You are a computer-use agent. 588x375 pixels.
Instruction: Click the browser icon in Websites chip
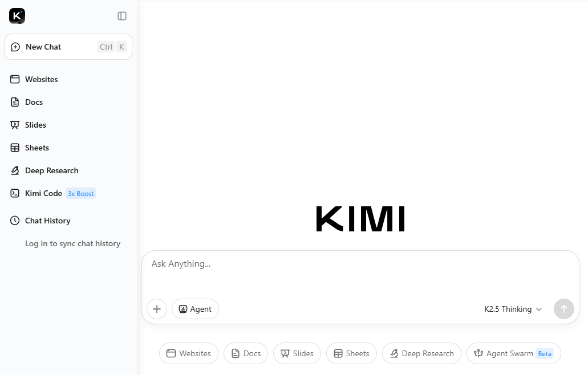point(171,354)
